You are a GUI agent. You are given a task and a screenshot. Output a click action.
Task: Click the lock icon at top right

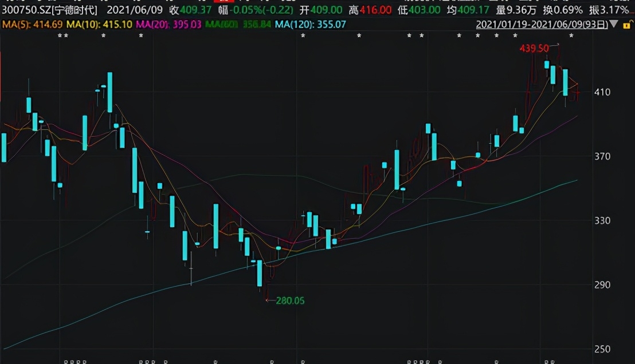626,24
